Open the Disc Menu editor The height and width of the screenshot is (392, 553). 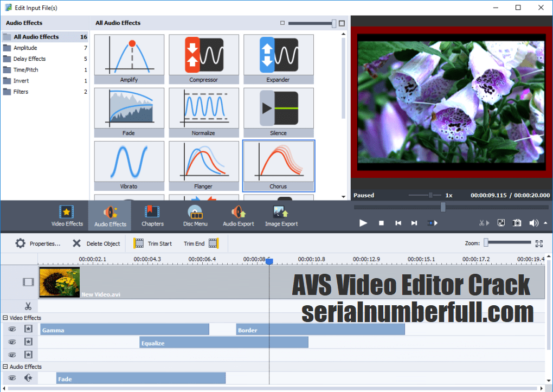coord(195,215)
